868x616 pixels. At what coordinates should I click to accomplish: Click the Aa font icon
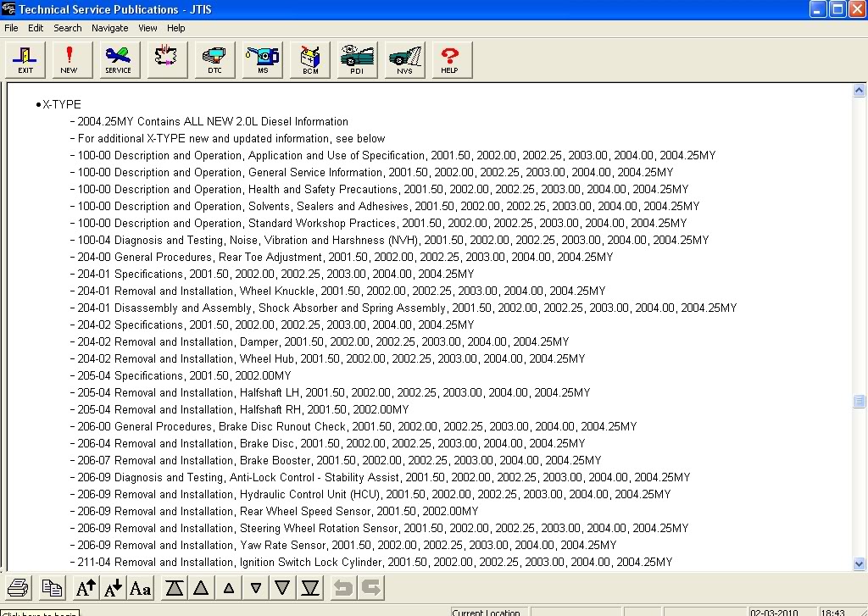pyautogui.click(x=140, y=588)
